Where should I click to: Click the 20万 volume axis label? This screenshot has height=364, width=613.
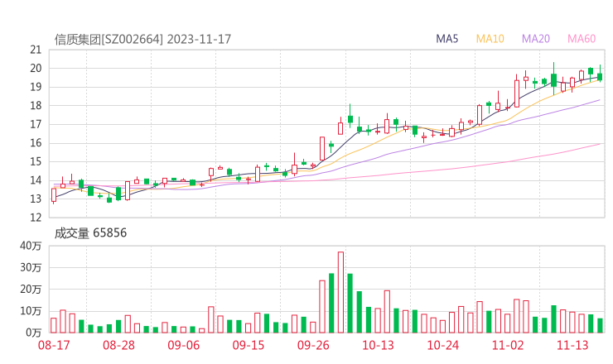[31, 290]
